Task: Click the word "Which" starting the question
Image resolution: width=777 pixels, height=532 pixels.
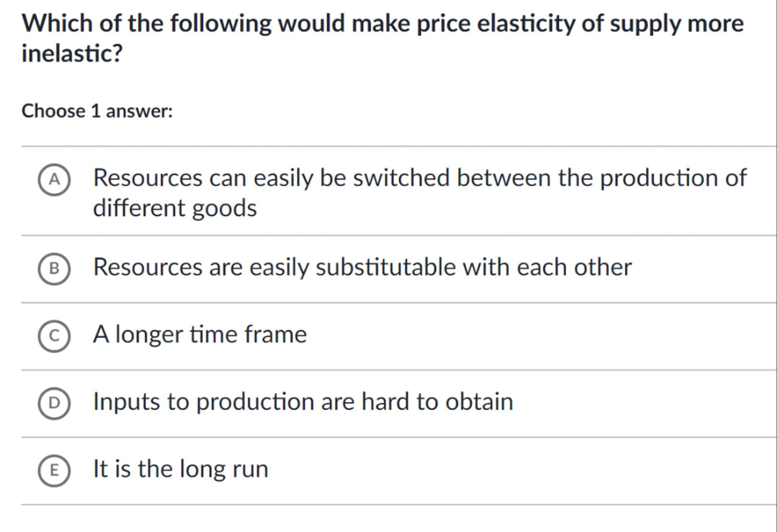Action: tap(57, 24)
